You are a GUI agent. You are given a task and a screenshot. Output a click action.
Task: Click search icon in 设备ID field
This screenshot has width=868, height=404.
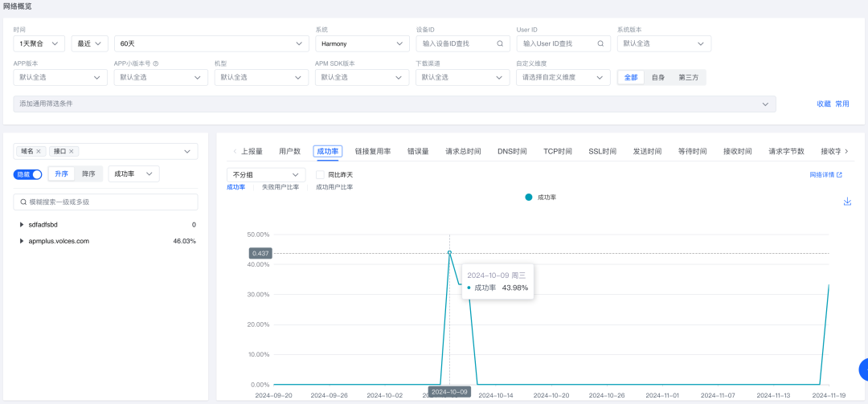coord(500,43)
